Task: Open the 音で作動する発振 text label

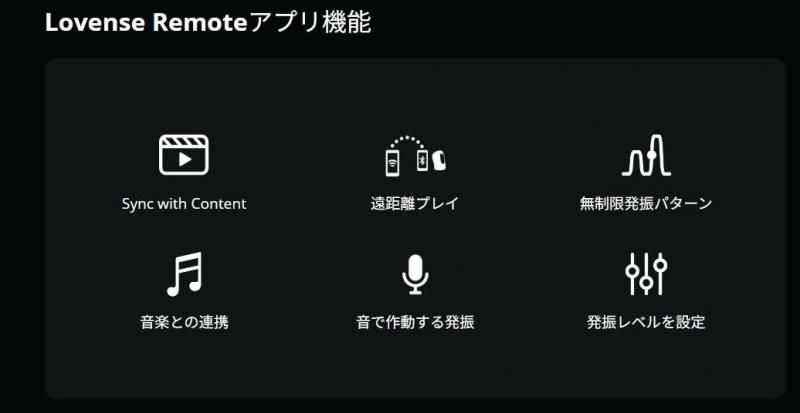Action: pyautogui.click(x=415, y=323)
